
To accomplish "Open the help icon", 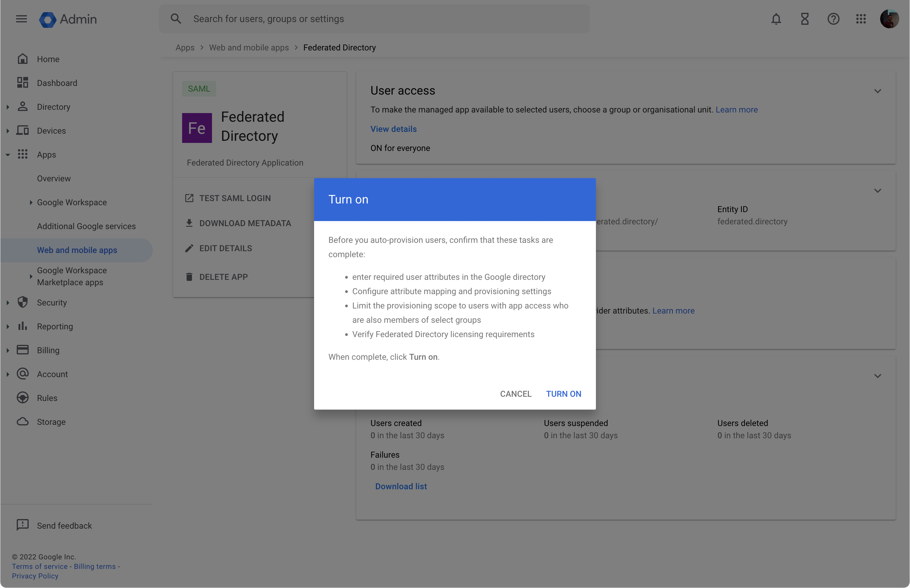I will click(833, 18).
